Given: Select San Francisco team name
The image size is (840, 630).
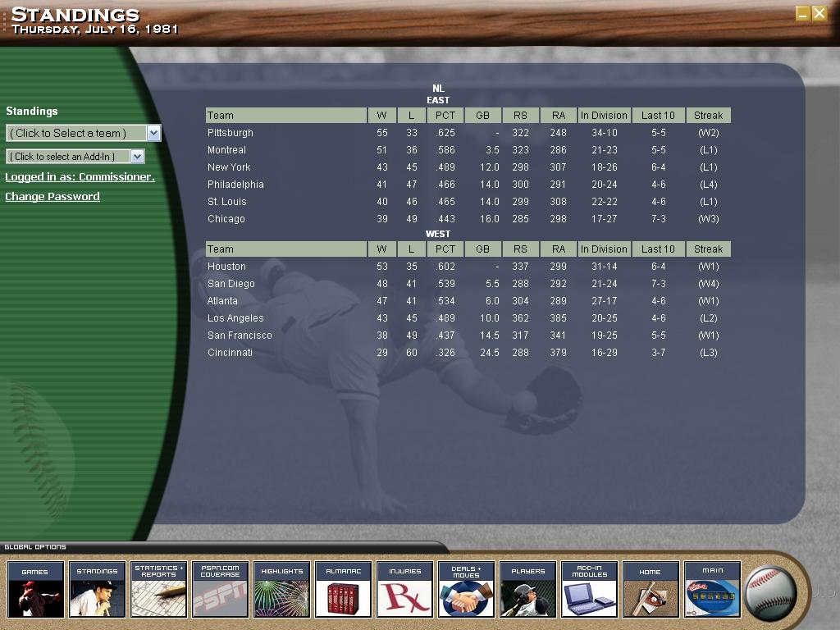Looking at the screenshot, I should tap(240, 335).
